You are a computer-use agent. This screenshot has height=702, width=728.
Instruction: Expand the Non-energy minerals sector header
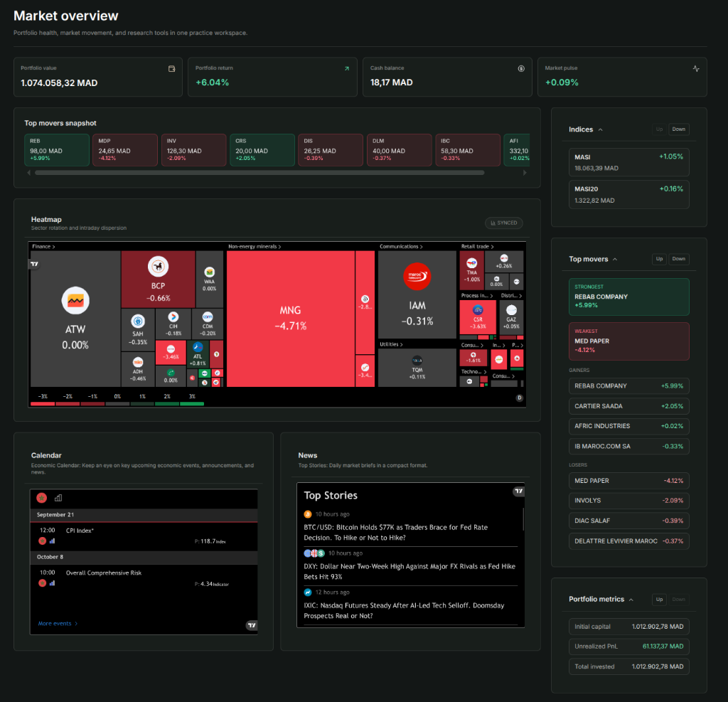255,247
